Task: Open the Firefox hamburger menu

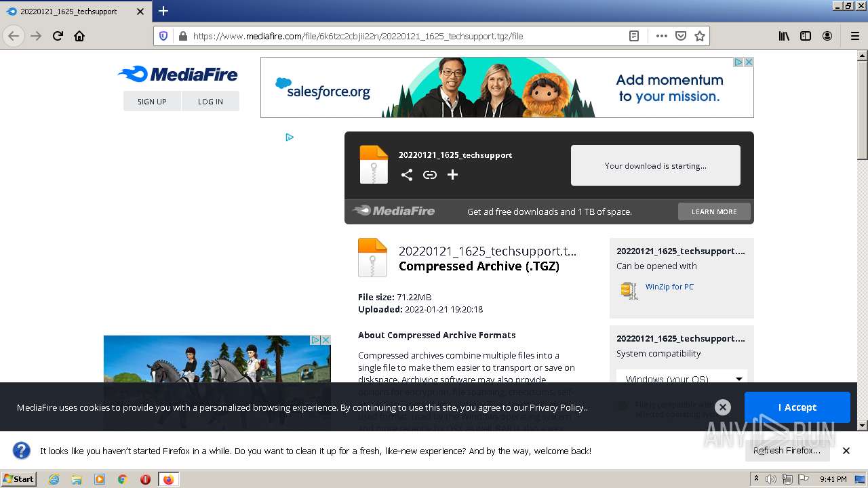Action: pyautogui.click(x=854, y=36)
